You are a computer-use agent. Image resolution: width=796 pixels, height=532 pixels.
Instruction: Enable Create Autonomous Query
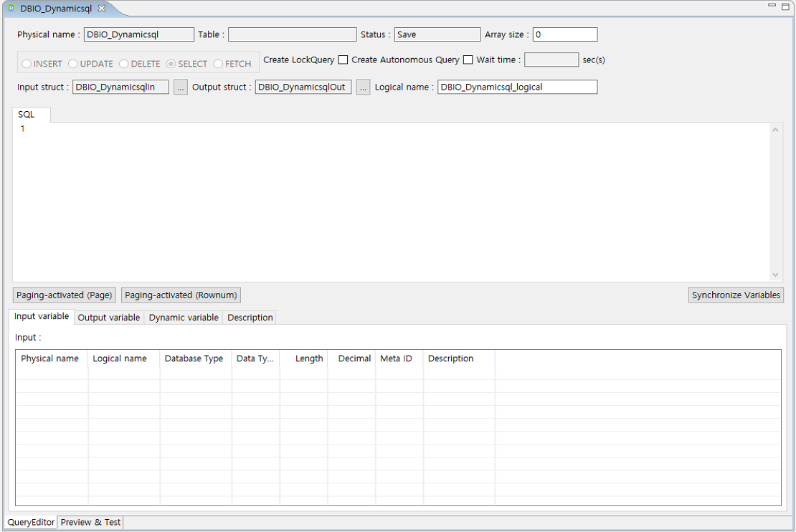[x=468, y=60]
